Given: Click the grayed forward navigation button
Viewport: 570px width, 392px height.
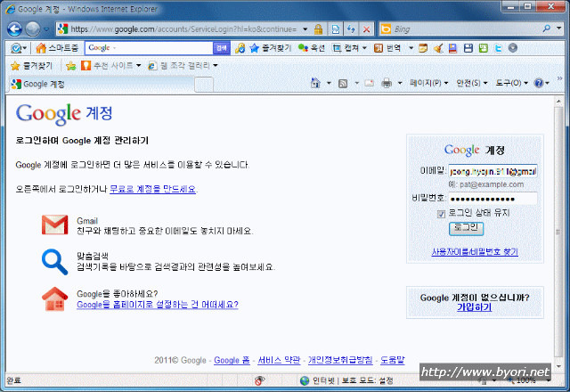Looking at the screenshot, I should coord(33,29).
